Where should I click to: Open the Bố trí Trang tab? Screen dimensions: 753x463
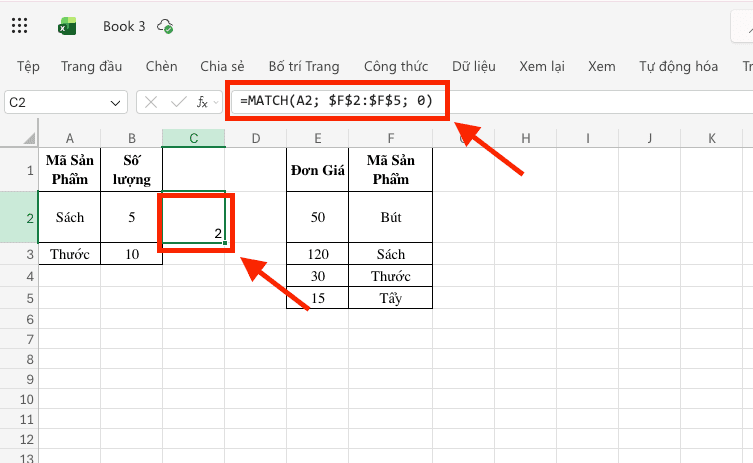(304, 66)
